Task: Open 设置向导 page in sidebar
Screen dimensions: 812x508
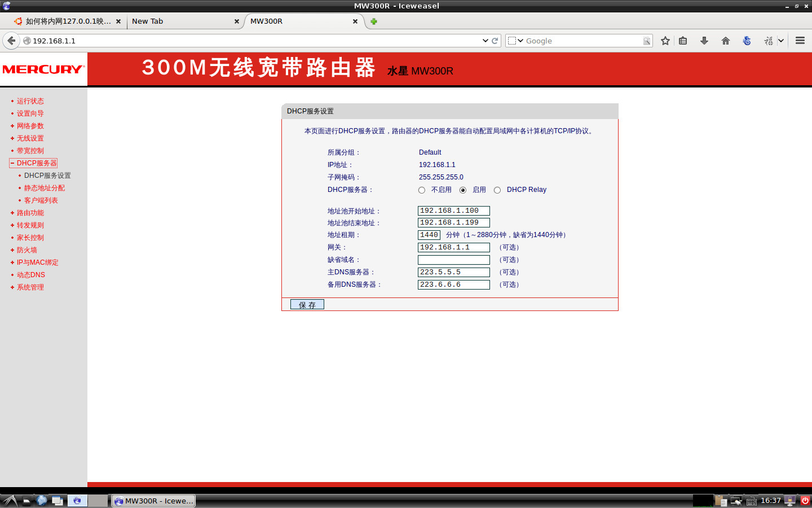Action: 30,113
